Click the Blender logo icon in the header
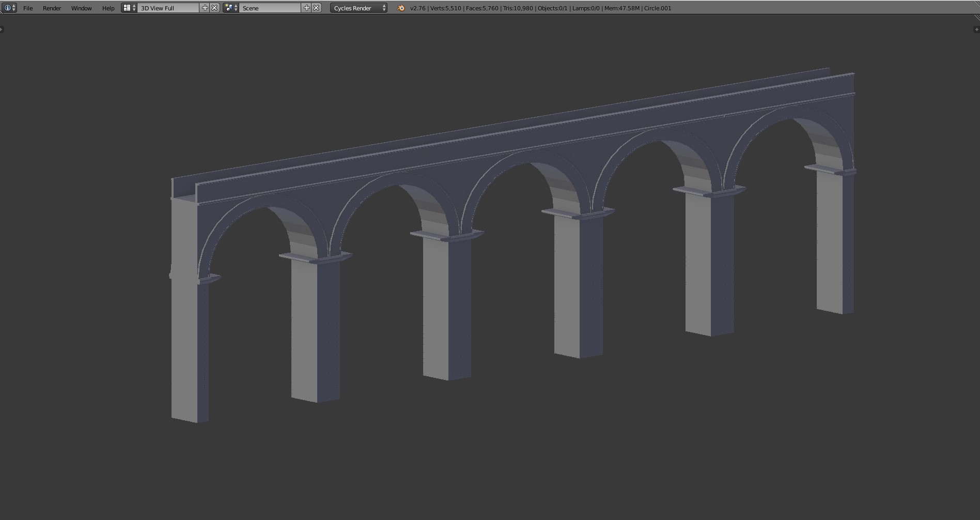The height and width of the screenshot is (520, 980). coord(400,8)
